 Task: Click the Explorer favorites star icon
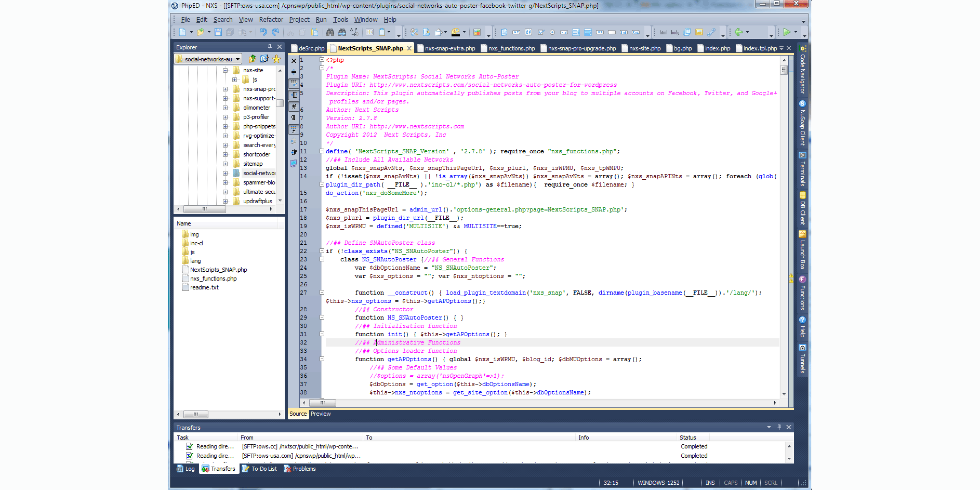pyautogui.click(x=276, y=59)
